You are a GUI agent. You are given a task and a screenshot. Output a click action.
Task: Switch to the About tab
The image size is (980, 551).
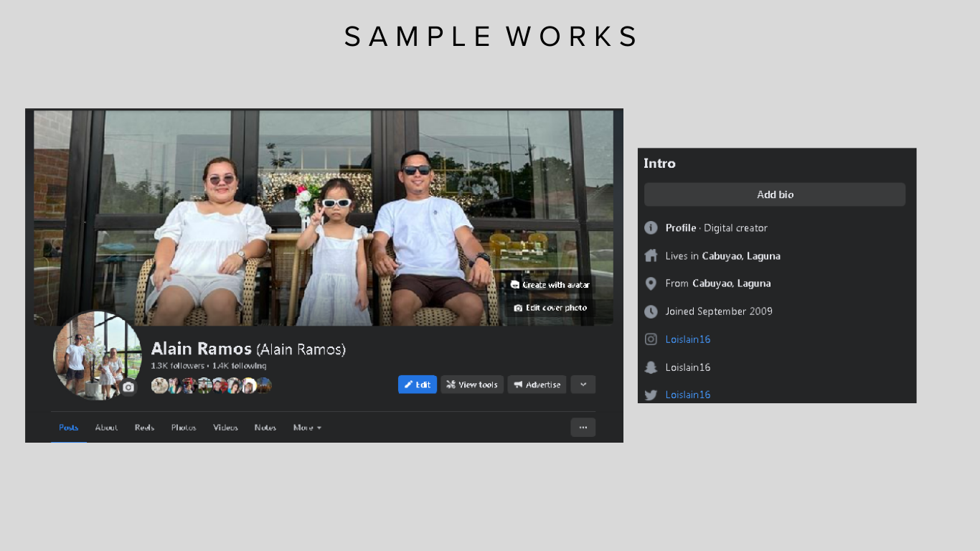click(x=106, y=428)
